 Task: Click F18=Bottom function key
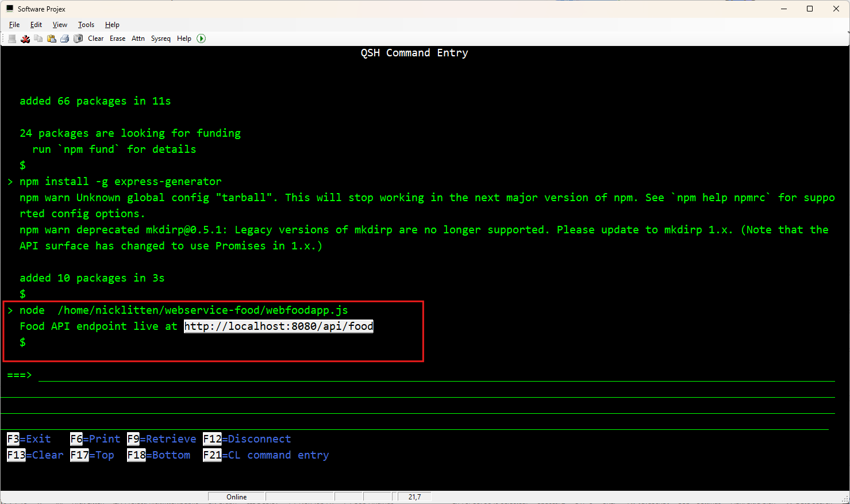point(159,455)
